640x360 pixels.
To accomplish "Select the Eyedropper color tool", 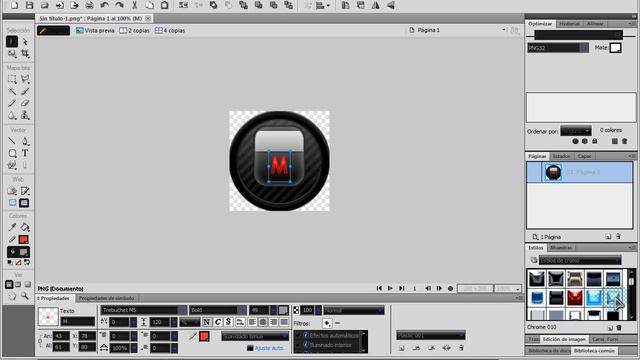I will click(x=12, y=227).
